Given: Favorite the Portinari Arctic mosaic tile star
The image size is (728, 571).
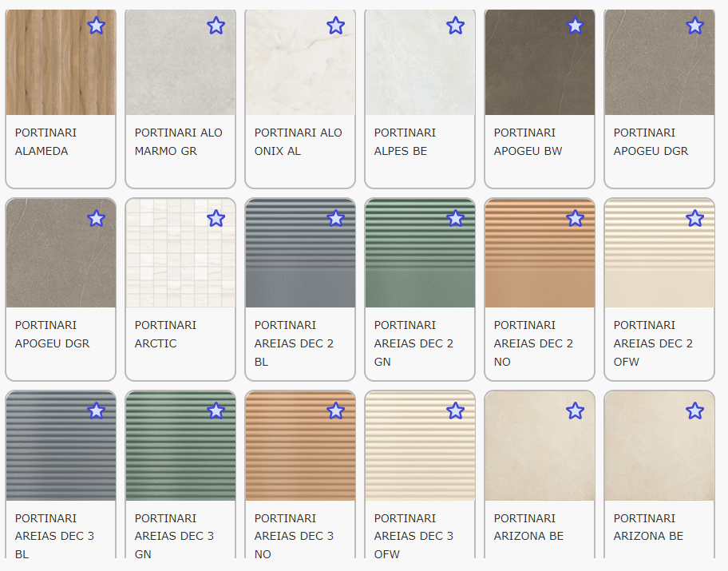Looking at the screenshot, I should 216,218.
